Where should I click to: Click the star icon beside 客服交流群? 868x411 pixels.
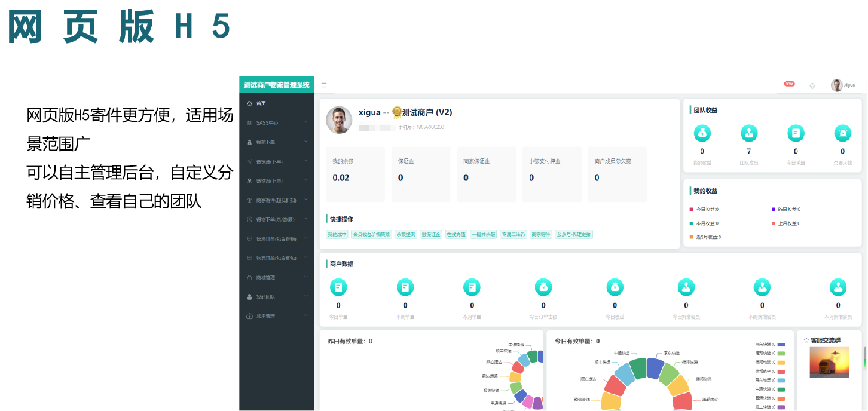point(806,340)
